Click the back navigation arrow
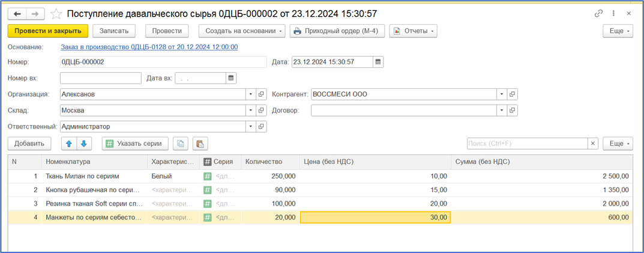This screenshot has height=253, width=644. pos(17,13)
